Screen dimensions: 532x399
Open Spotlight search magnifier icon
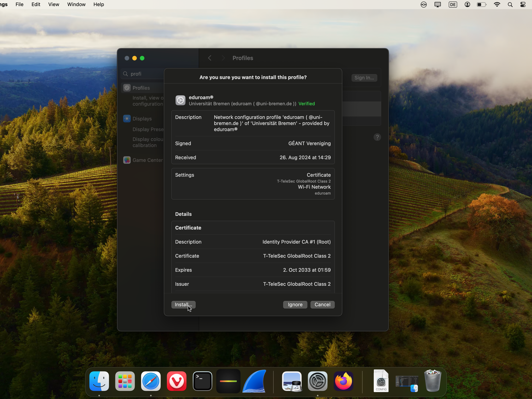tap(510, 5)
